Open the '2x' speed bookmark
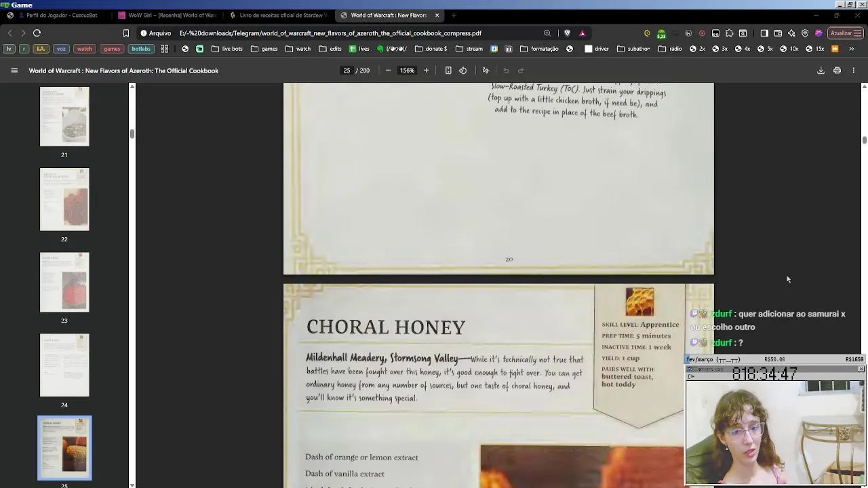Image resolution: width=868 pixels, height=488 pixels. tap(698, 49)
